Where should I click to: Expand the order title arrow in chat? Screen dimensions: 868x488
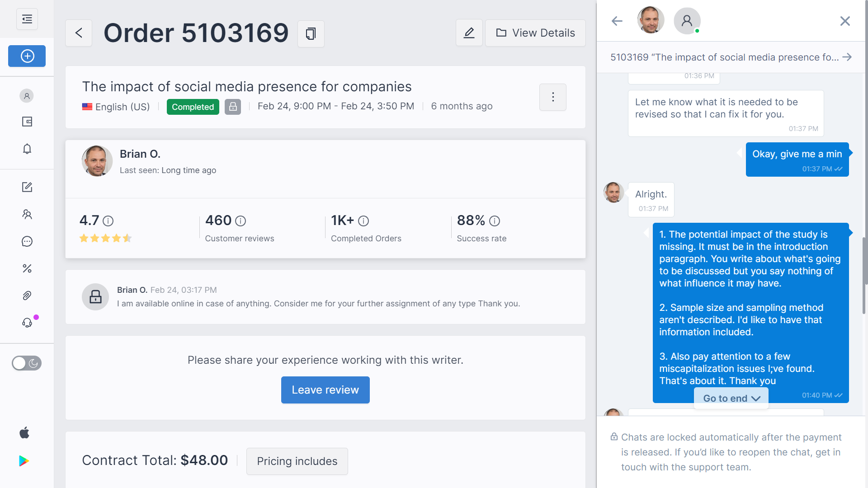[x=847, y=57]
